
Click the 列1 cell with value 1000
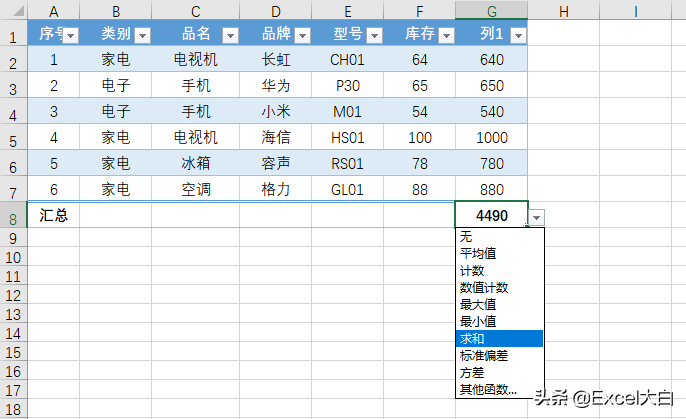click(x=492, y=137)
